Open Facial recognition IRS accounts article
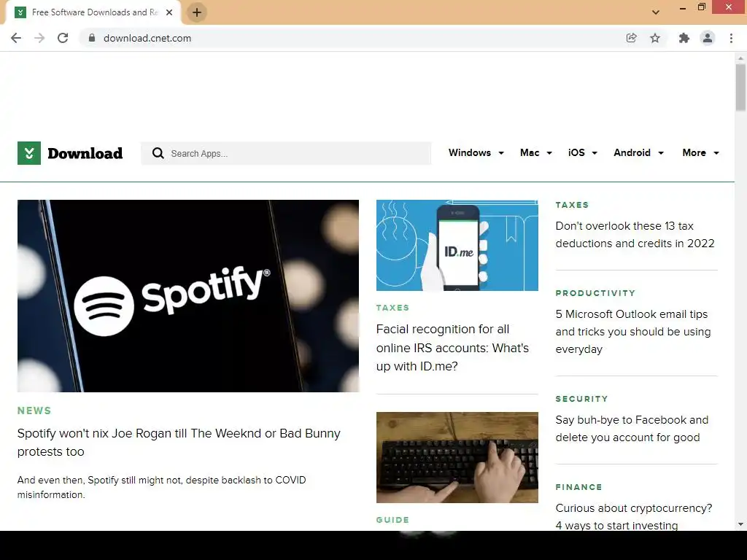This screenshot has height=560, width=747. pos(452,348)
